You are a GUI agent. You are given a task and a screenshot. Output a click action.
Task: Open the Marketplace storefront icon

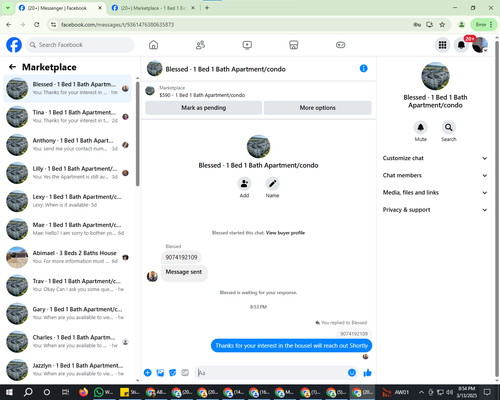pyautogui.click(x=294, y=45)
